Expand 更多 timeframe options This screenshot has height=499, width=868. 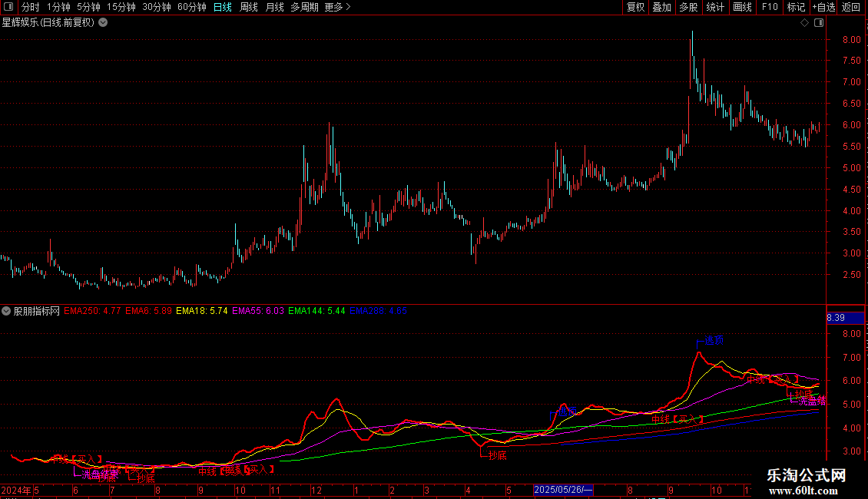point(338,7)
